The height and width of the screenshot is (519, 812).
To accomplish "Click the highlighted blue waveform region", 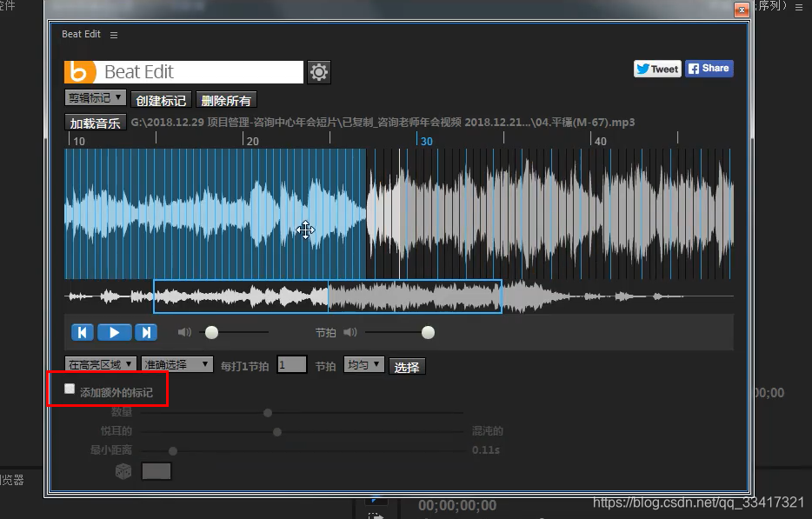I will pos(216,214).
